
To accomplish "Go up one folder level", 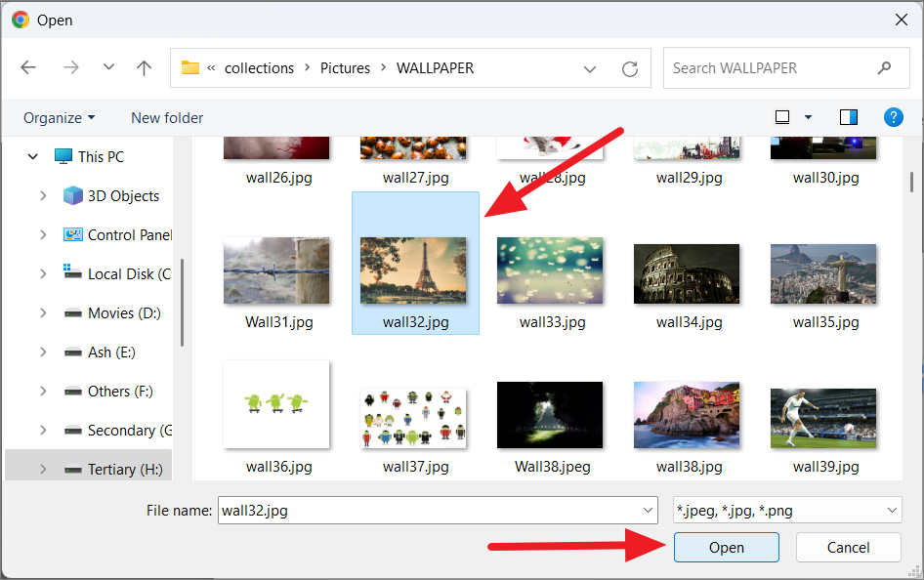I will coord(144,67).
